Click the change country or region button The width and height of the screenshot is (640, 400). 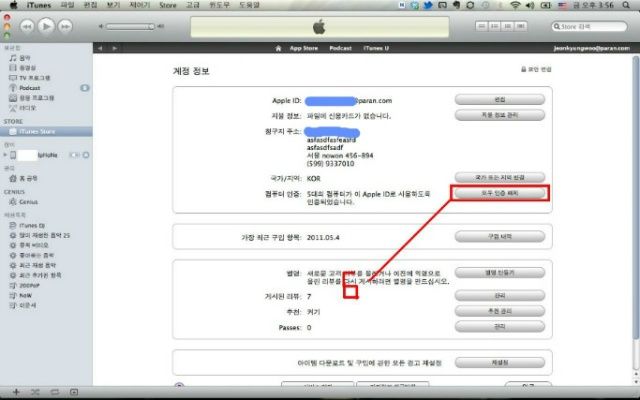(500, 178)
